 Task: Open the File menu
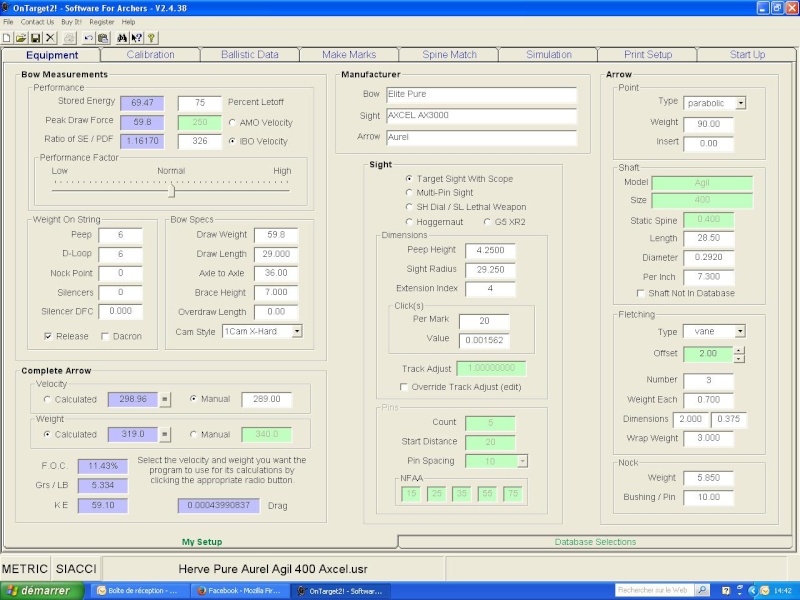click(x=8, y=22)
